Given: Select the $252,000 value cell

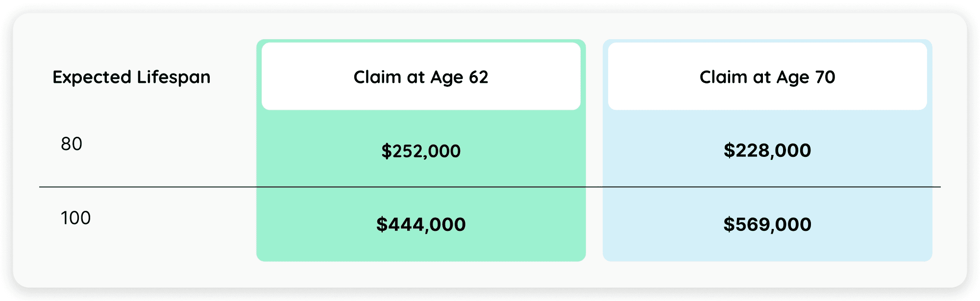Looking at the screenshot, I should [x=421, y=151].
